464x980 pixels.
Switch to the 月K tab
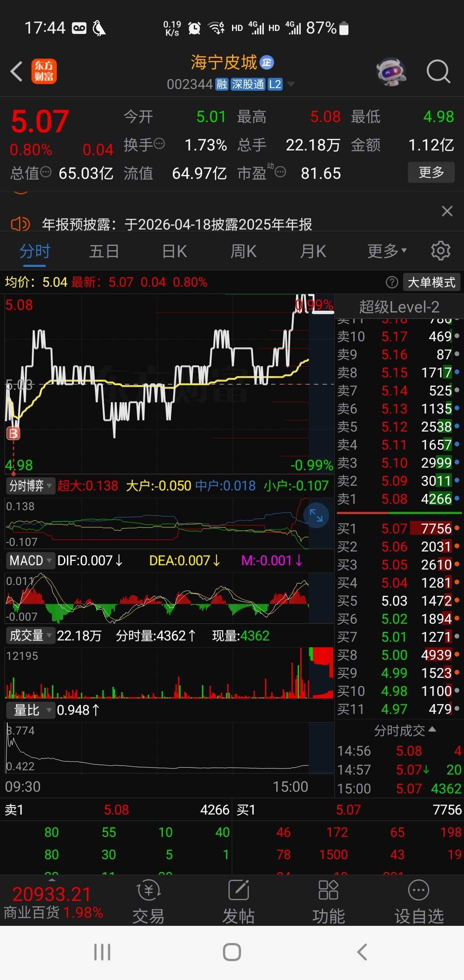(313, 251)
